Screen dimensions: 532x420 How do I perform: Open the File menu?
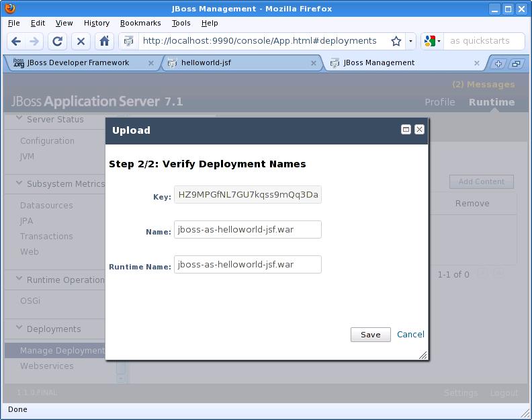tap(13, 23)
